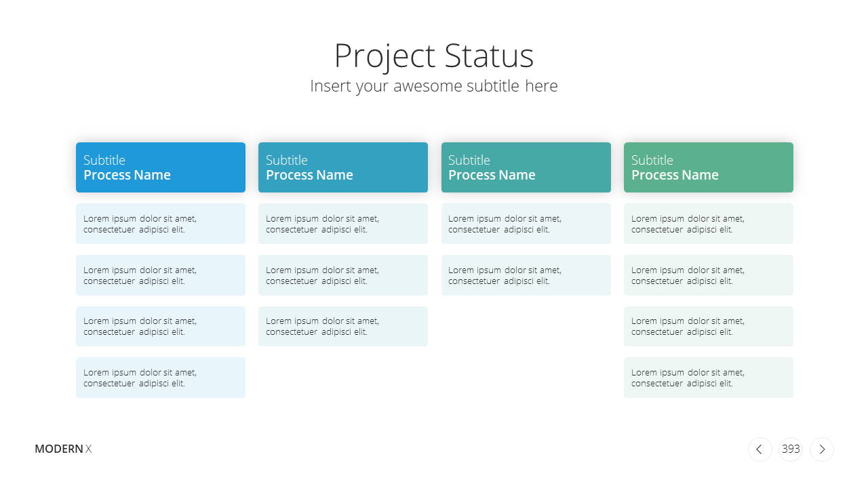Select the green fourth Process Name header
Screen dimensions: 868x488
[x=709, y=167]
